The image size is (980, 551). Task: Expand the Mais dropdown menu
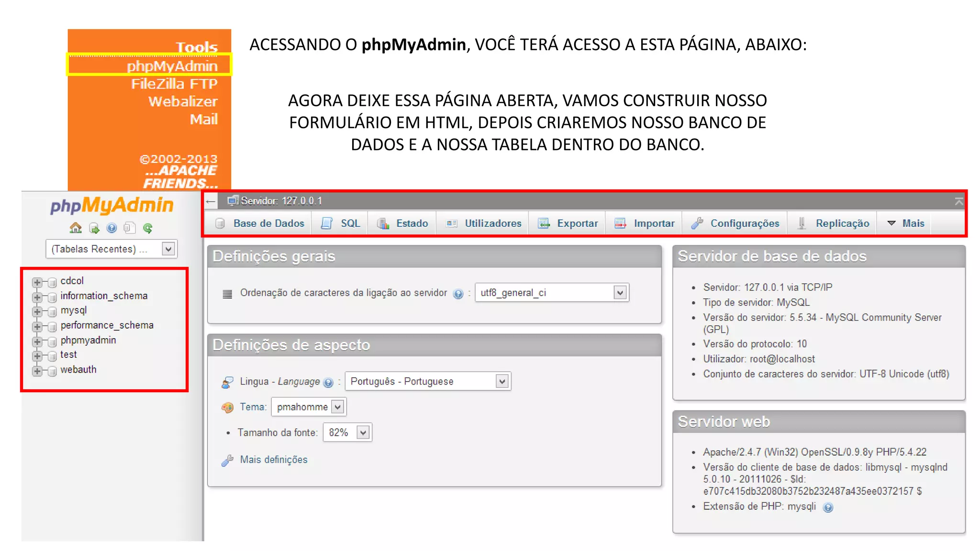coord(905,223)
